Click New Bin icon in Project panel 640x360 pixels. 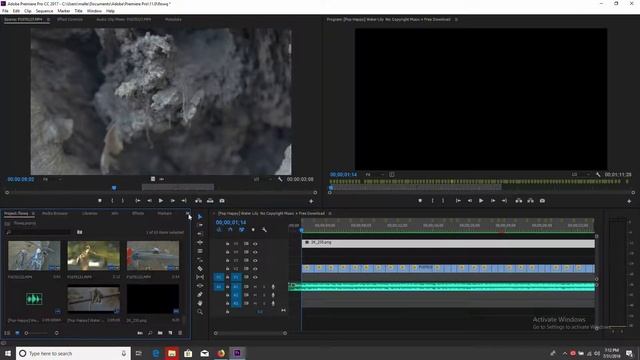pyautogui.click(x=160, y=333)
